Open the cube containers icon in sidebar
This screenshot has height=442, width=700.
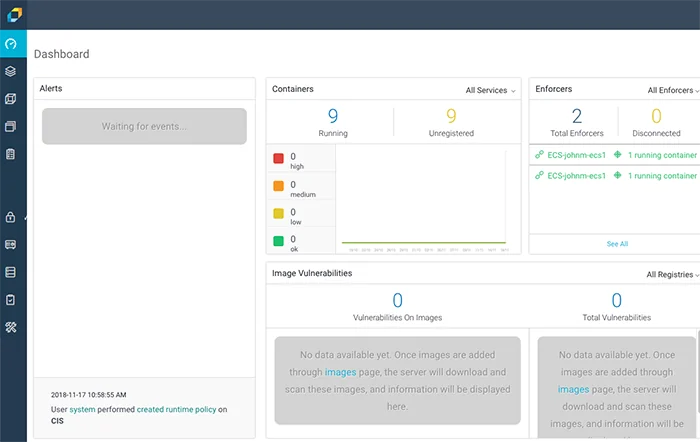pos(11,99)
